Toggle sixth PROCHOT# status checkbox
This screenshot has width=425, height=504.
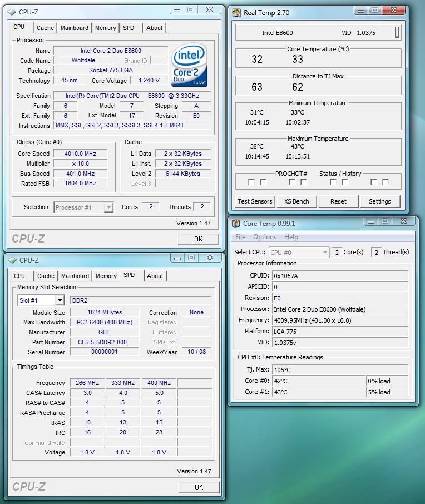345,182
